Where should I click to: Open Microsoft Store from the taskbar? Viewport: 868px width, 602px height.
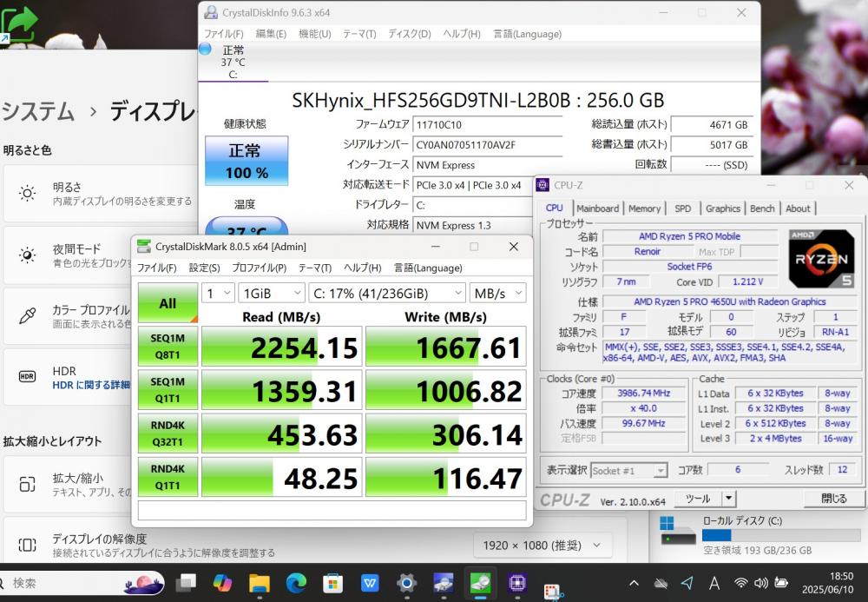click(x=332, y=583)
